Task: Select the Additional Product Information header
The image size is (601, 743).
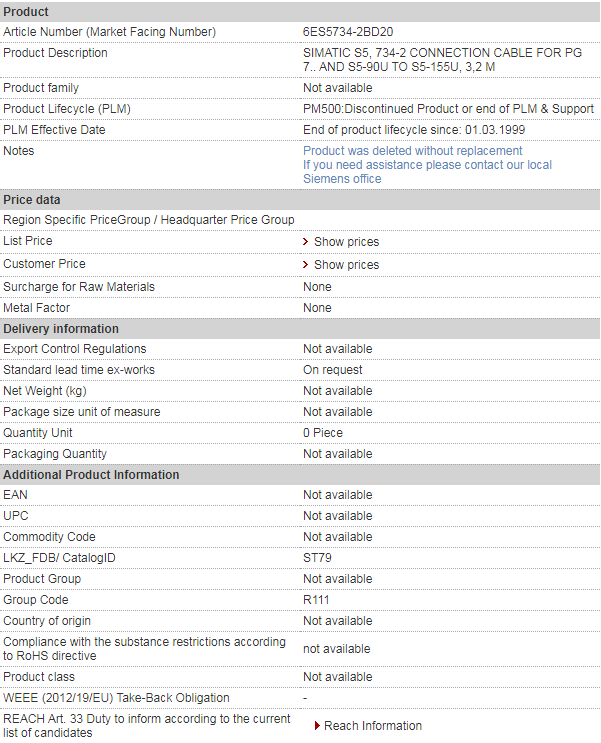Action: (x=91, y=475)
